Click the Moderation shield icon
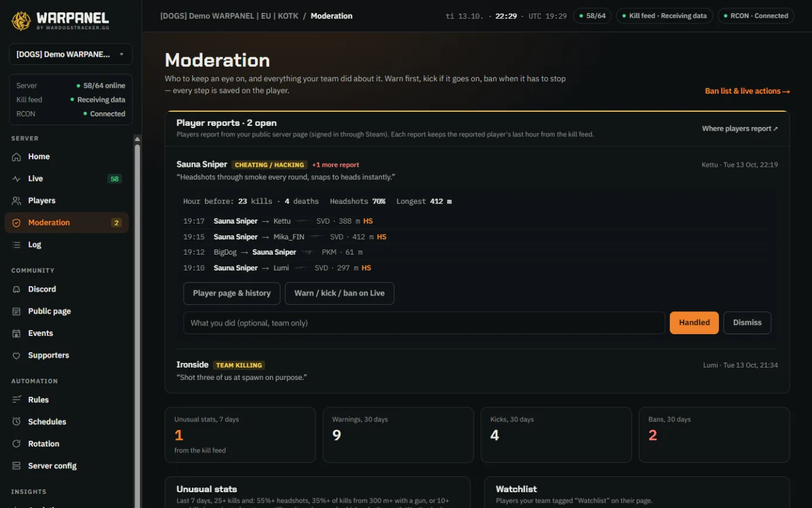 pos(16,222)
